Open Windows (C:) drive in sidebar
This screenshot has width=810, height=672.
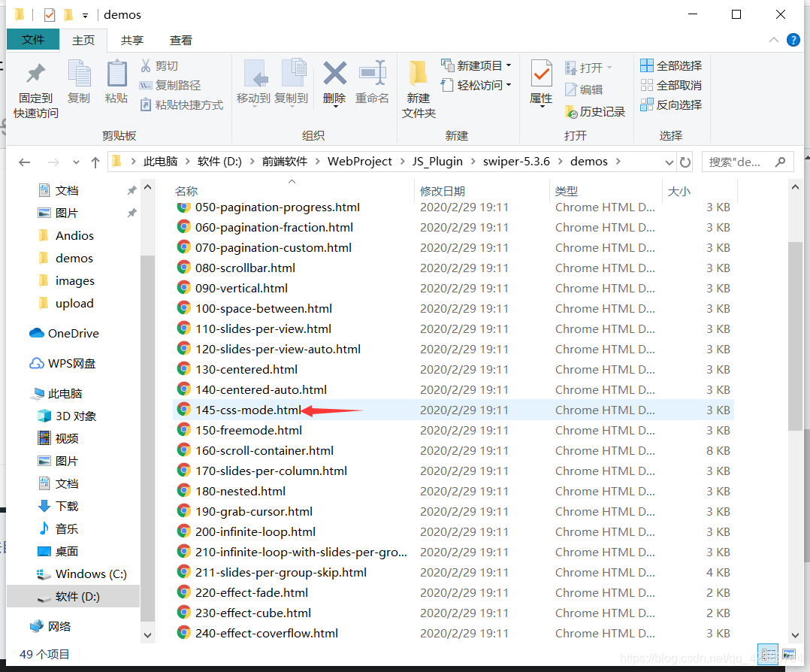pos(82,574)
